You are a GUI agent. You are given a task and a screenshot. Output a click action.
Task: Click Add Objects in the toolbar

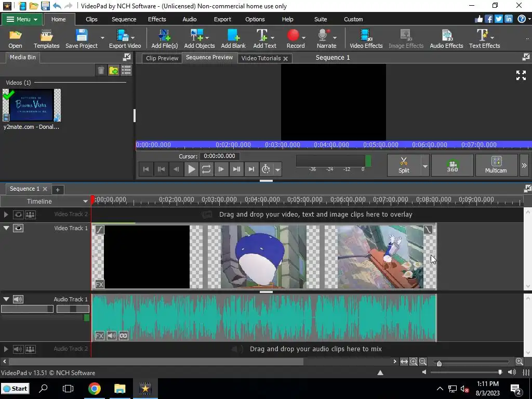(x=199, y=38)
